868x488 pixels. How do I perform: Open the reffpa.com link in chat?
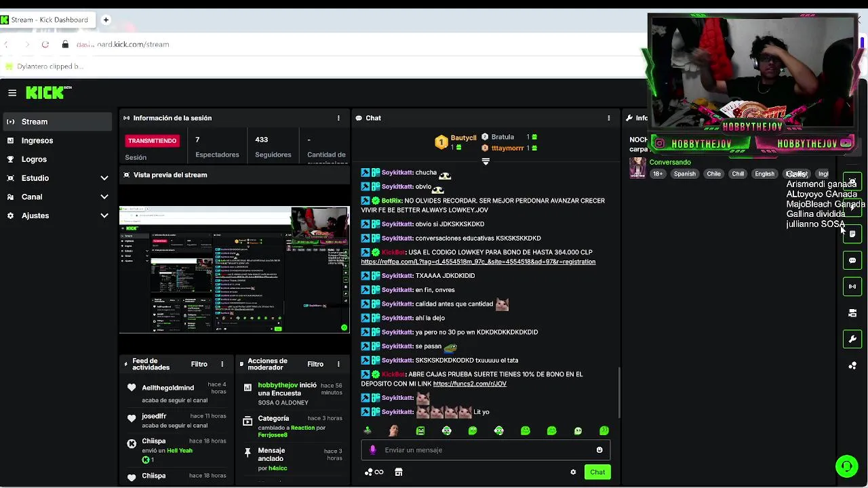(x=478, y=262)
